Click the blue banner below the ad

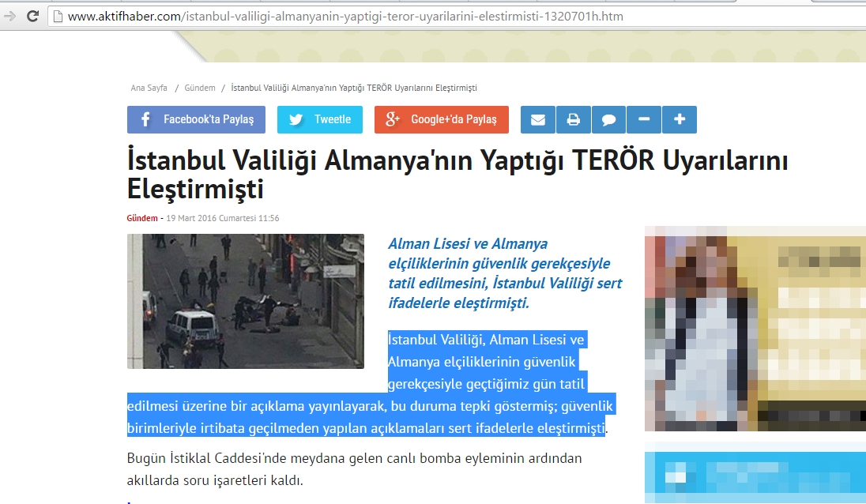point(755,477)
